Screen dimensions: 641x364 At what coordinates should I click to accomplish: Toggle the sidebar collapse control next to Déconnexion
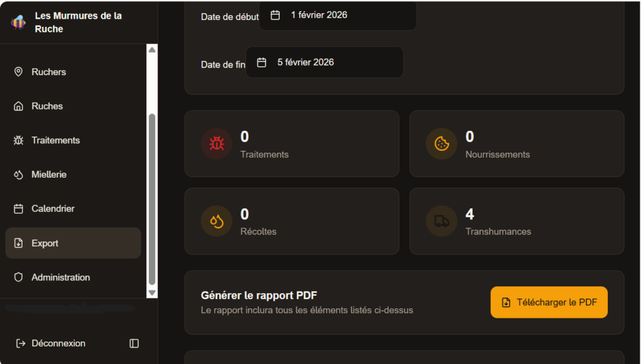pos(134,343)
